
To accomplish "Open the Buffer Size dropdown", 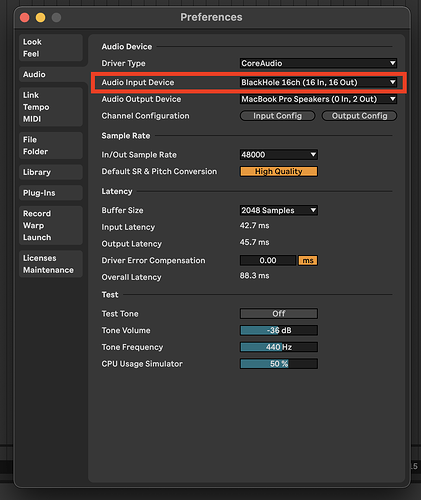I will (279, 210).
